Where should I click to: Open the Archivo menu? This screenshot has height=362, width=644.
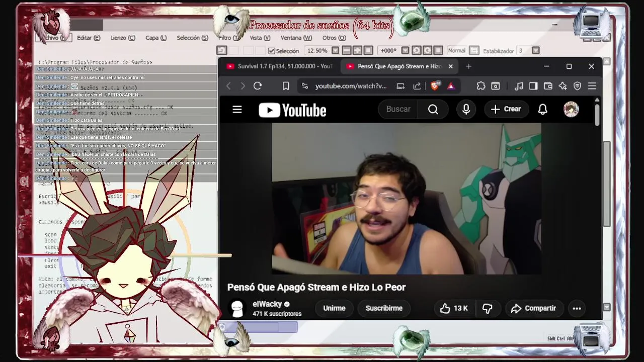[x=54, y=38]
